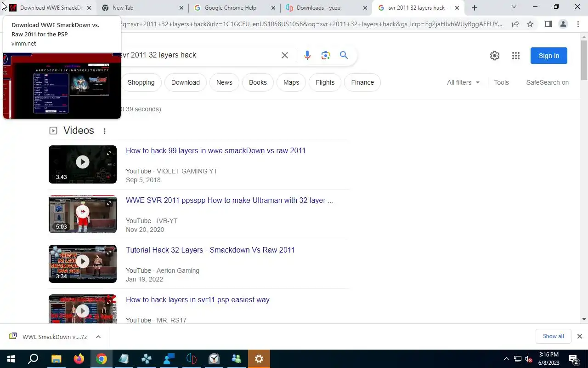Viewport: 588px width, 368px height.
Task: Filter results by Download
Action: click(186, 82)
